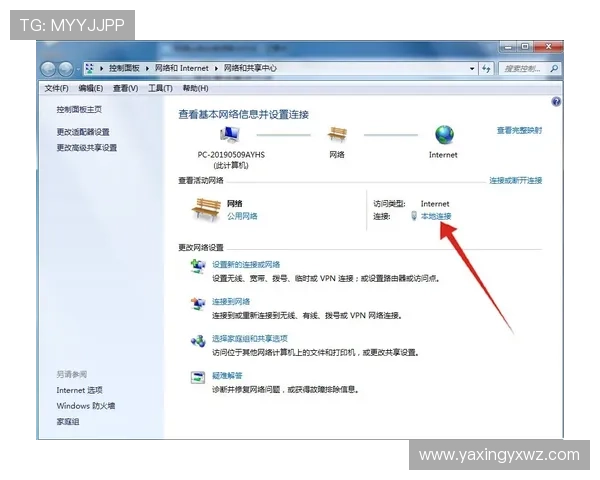Screen dimensions: 600x480
Task: Click the 网络和共享中心 breadcrumb
Action: point(250,69)
